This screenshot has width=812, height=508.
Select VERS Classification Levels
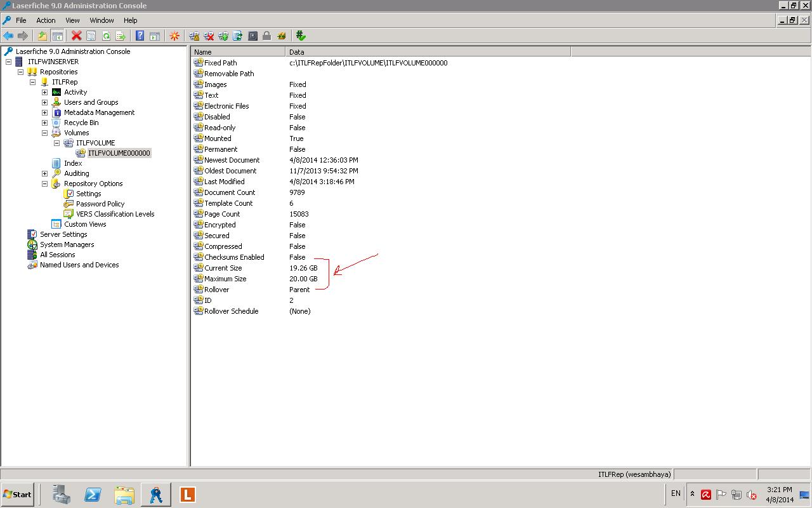(x=115, y=214)
